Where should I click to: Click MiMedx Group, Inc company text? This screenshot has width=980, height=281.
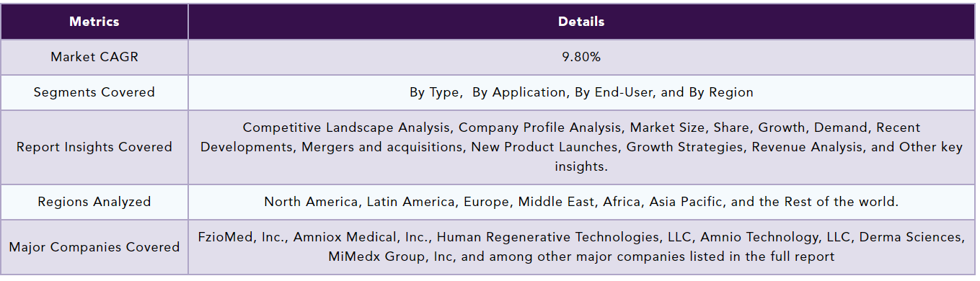pos(390,257)
